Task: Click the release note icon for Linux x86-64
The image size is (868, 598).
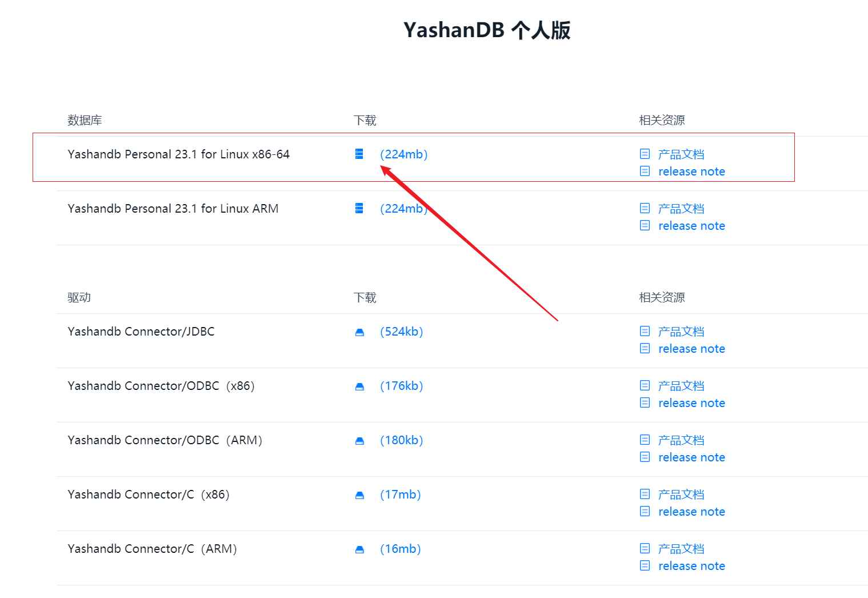Action: (645, 171)
